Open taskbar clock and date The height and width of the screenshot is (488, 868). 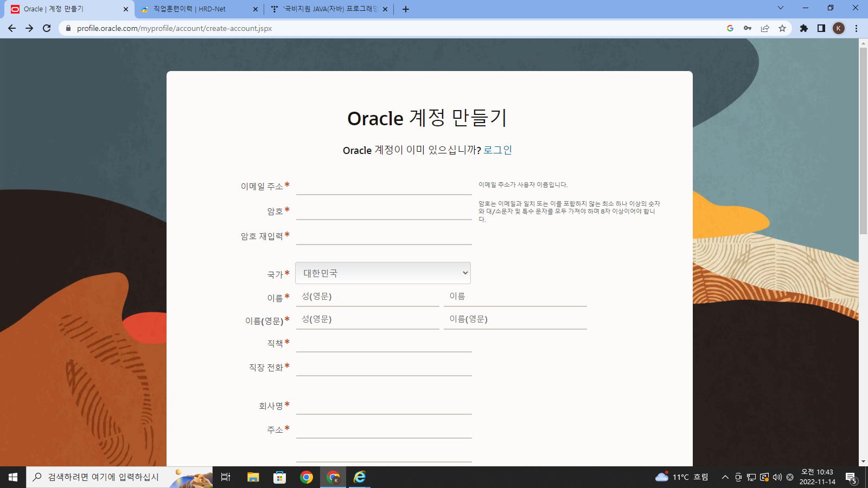[817, 477]
